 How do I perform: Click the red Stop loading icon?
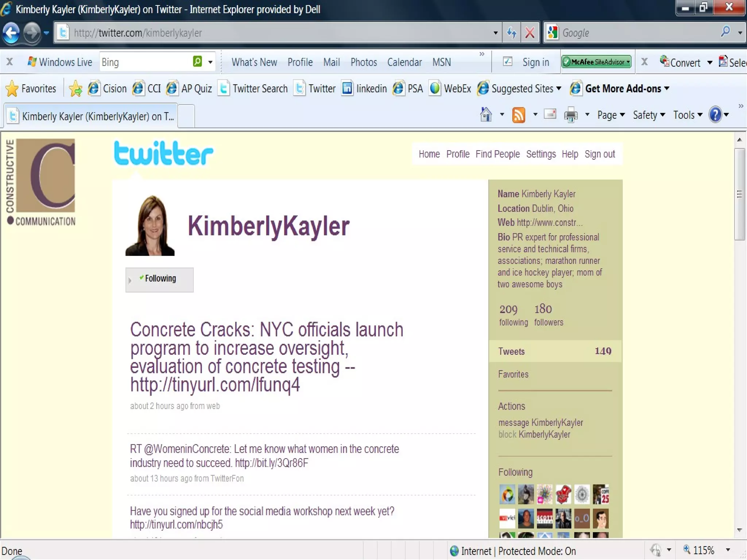pyautogui.click(x=530, y=33)
